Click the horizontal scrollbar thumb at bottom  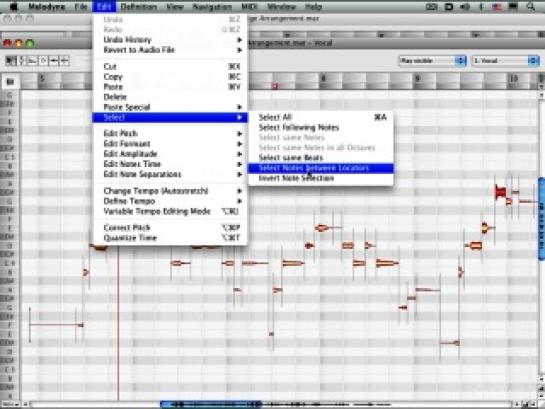211,404
